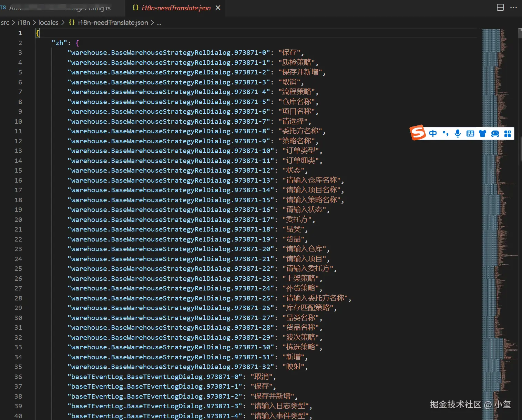
Task: Select the i18n breadcrumb segment
Action: tap(24, 22)
